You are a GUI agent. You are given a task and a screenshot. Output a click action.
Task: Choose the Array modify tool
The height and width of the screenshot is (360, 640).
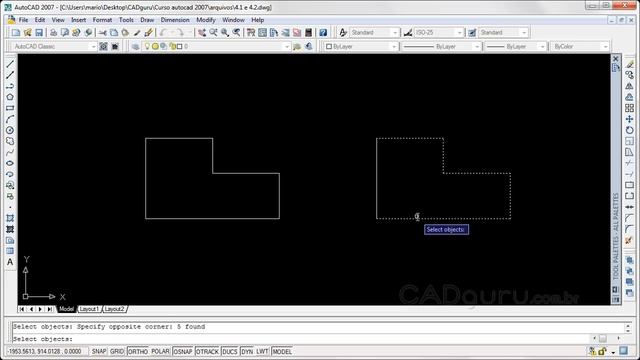pyautogui.click(x=629, y=108)
